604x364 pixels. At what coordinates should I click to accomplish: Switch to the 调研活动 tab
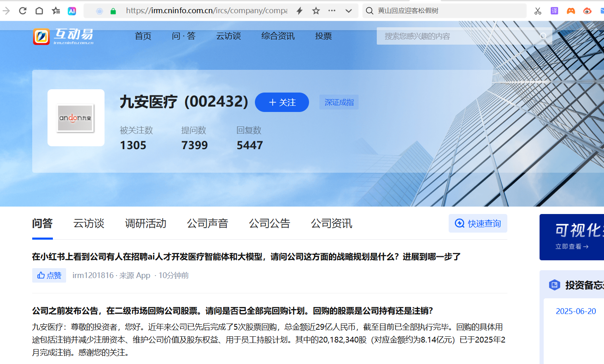point(146,224)
